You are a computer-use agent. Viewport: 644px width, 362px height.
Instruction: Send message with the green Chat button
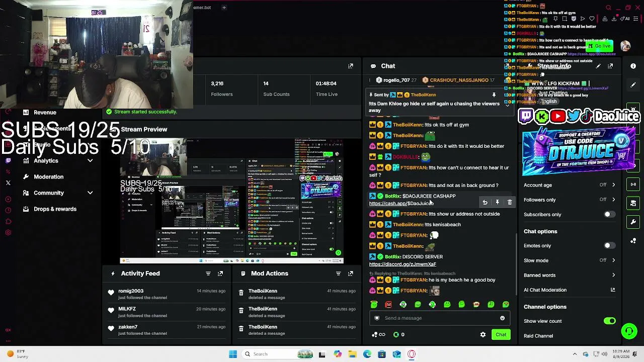501,335
